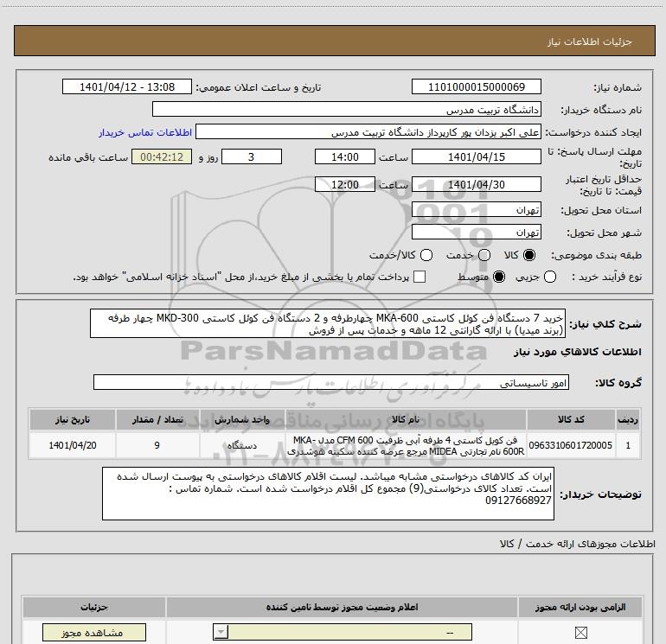The width and height of the screenshot is (666, 644).
Task: Click the unit cell دستگاه
Action: pos(242,445)
